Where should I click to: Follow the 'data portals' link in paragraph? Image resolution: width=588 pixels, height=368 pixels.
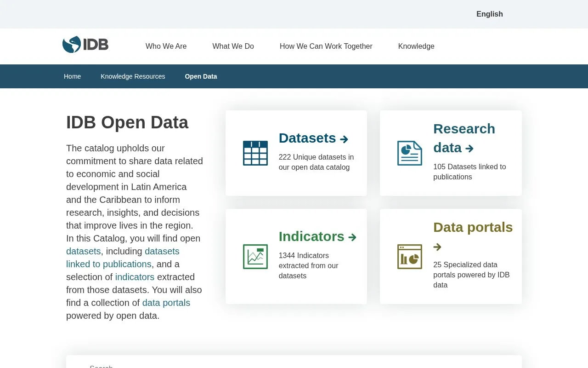pyautogui.click(x=166, y=303)
